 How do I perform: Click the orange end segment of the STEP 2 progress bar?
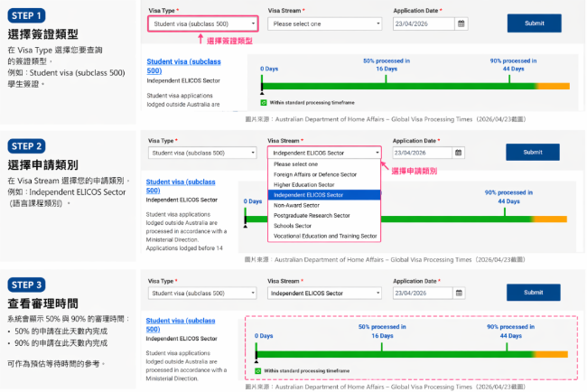(x=550, y=219)
